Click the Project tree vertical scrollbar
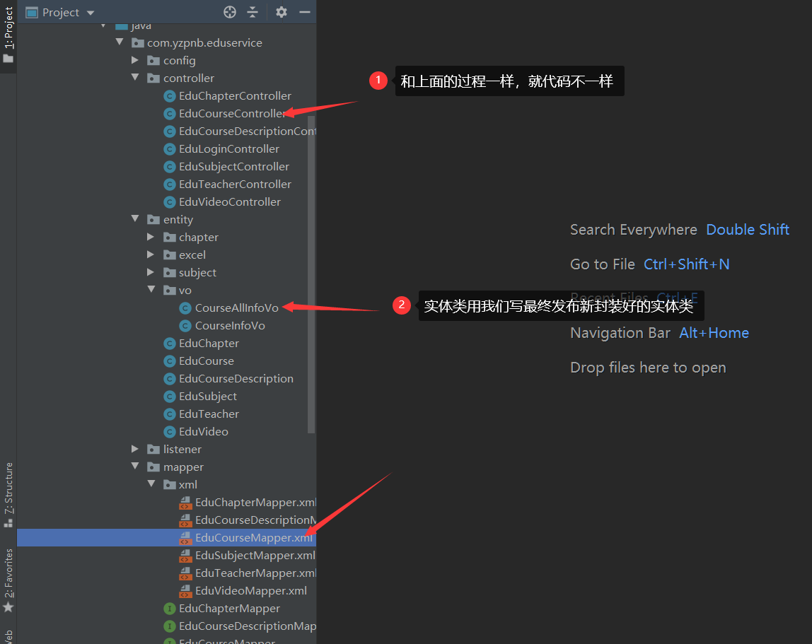The height and width of the screenshot is (644, 812). pyautogui.click(x=311, y=274)
